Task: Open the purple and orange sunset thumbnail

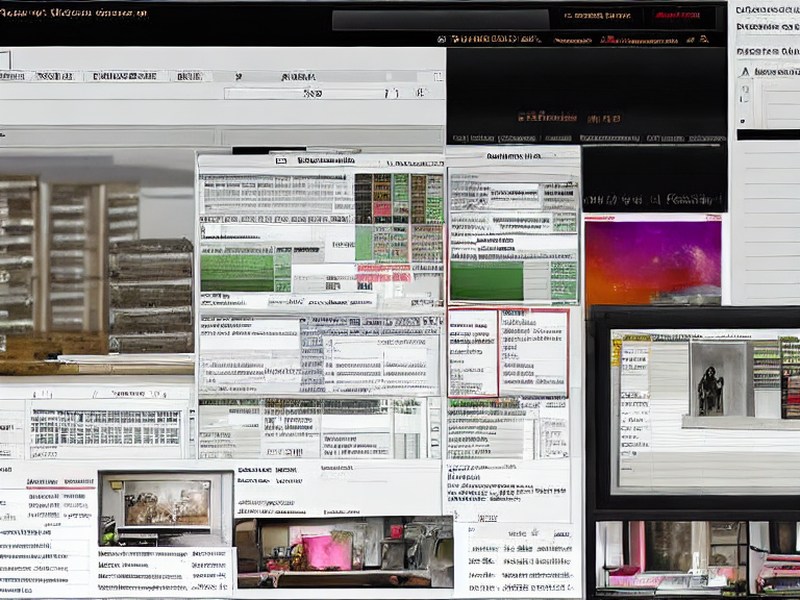Action: [x=653, y=262]
